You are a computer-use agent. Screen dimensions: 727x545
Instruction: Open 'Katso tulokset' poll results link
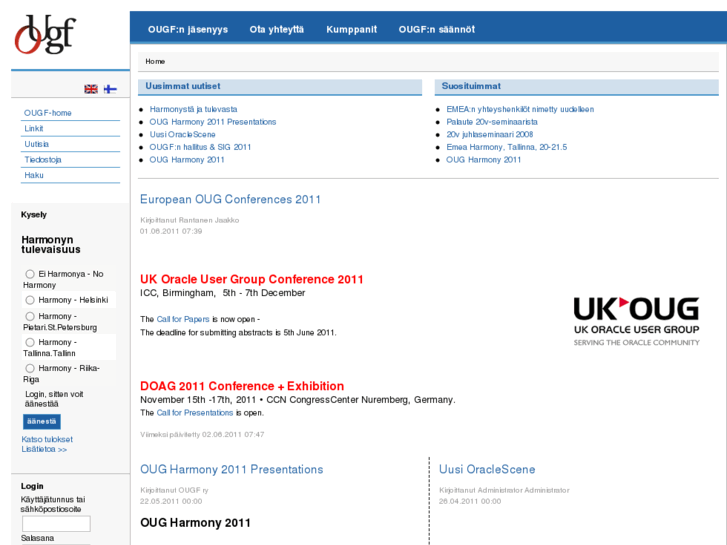tap(47, 439)
